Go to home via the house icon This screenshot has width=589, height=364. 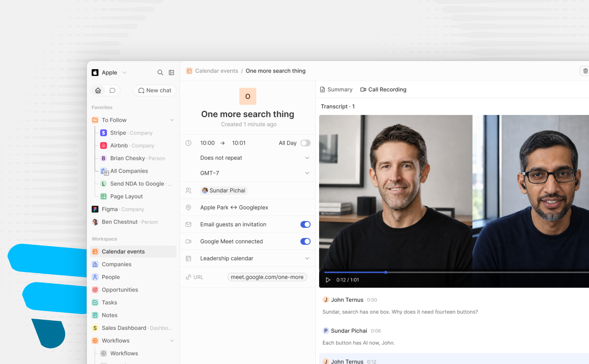(x=98, y=90)
